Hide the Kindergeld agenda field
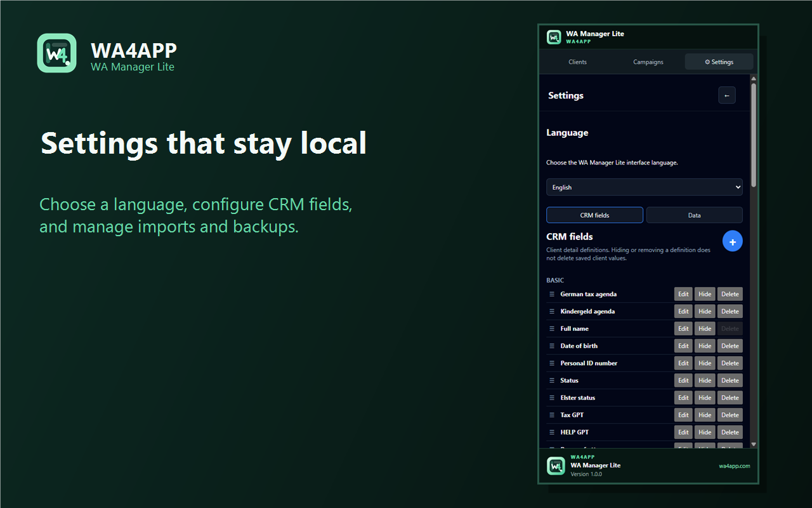812x508 pixels. pyautogui.click(x=705, y=311)
